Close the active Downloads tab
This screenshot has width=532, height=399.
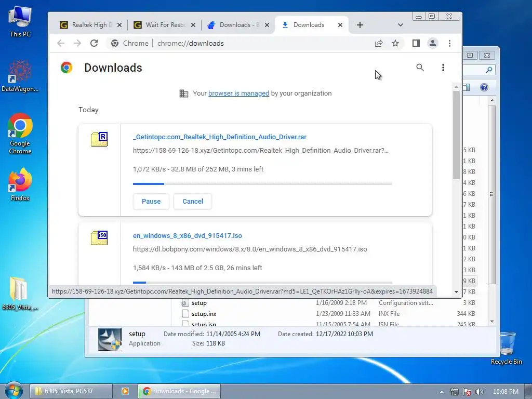[x=340, y=25]
